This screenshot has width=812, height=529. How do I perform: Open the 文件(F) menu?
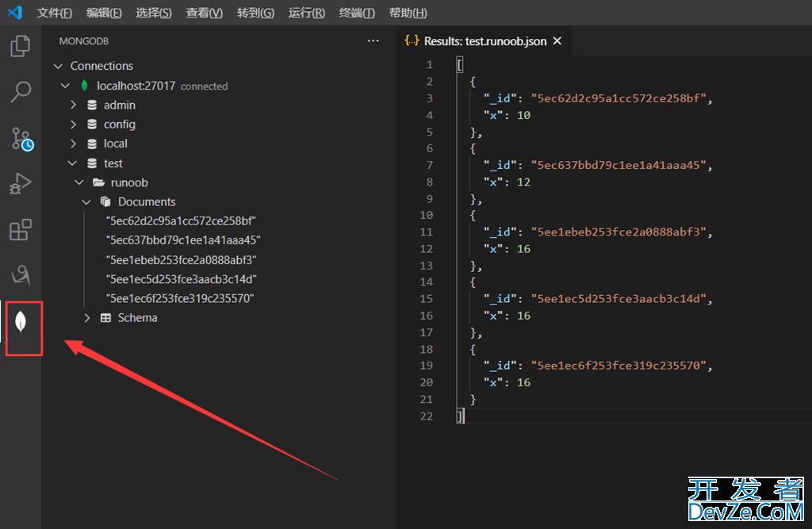pos(55,13)
